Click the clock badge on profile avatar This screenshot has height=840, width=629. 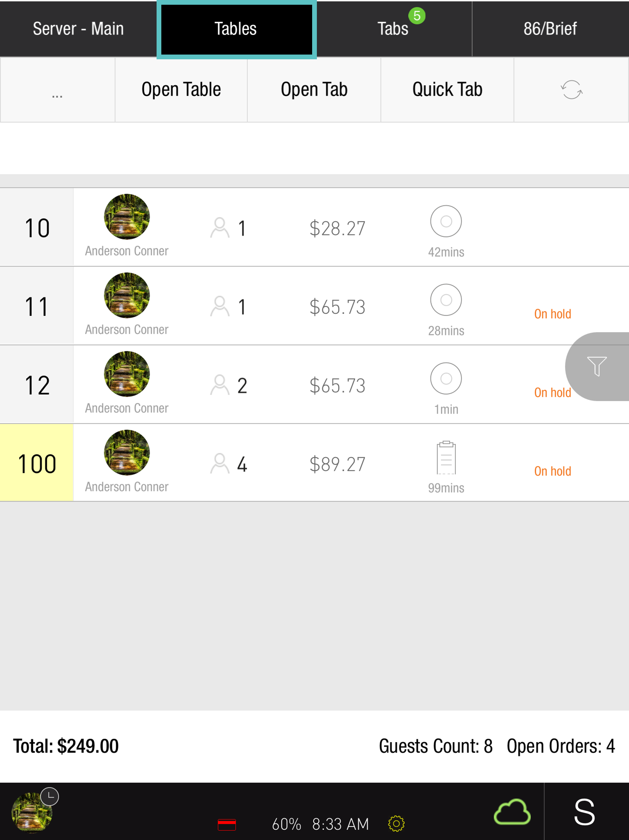click(x=50, y=796)
